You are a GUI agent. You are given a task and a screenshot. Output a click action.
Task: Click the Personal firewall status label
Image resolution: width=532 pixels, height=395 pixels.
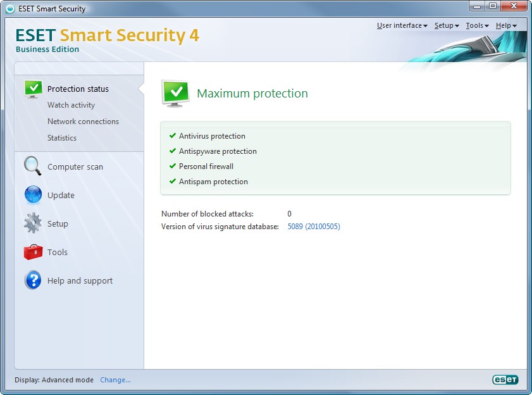pos(206,166)
